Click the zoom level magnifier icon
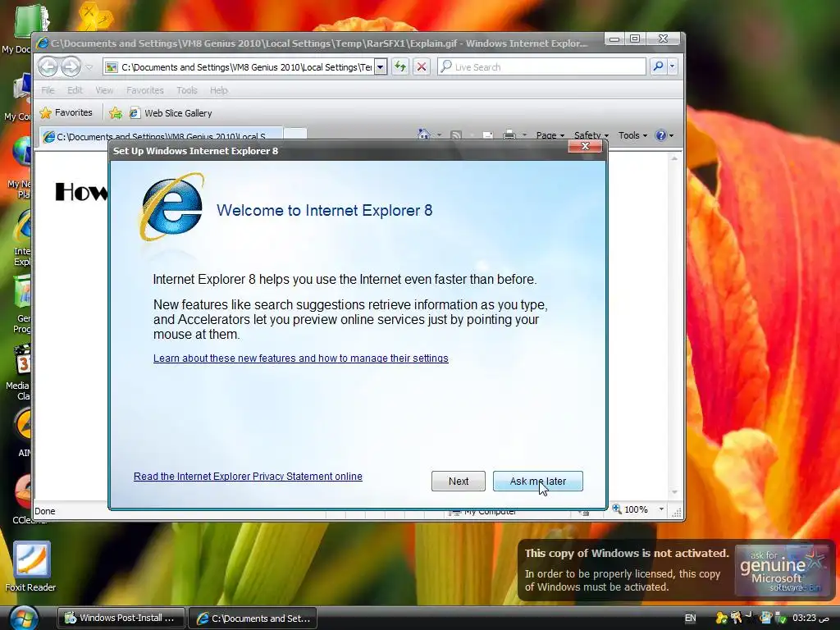 (617, 509)
